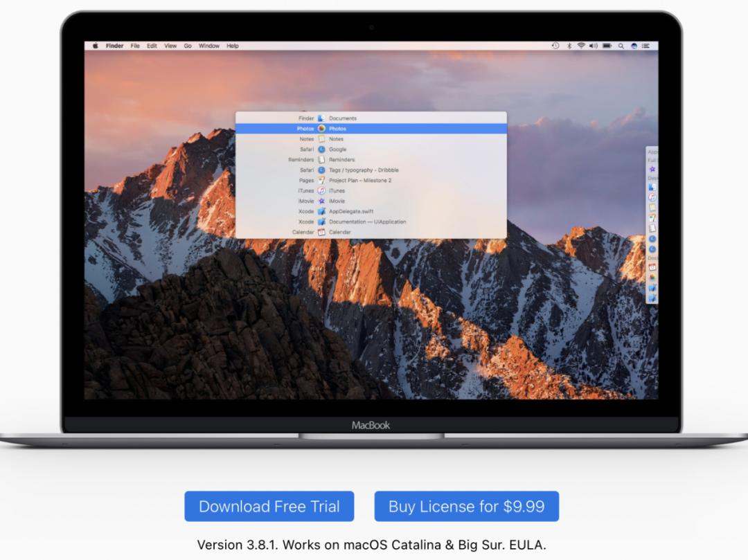Screen dimensions: 748x560
Task: Open the Notification Center list icon
Action: 646,46
